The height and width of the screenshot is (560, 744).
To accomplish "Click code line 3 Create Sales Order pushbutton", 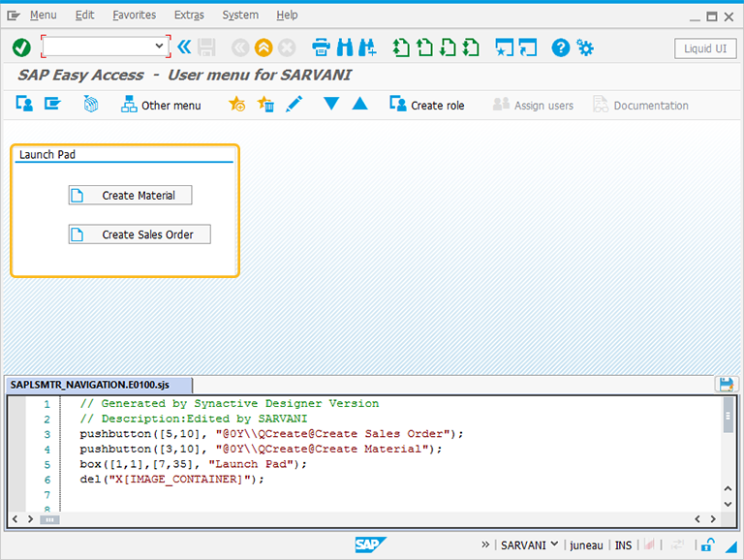I will tap(271, 434).
